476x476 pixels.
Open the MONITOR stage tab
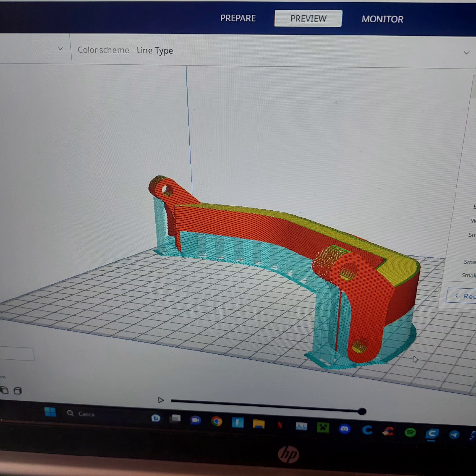coord(382,19)
